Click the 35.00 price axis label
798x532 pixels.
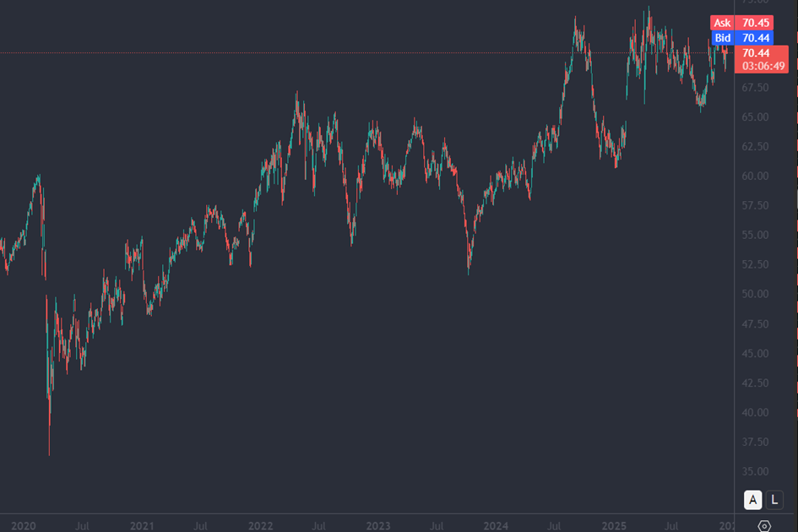pyautogui.click(x=755, y=472)
